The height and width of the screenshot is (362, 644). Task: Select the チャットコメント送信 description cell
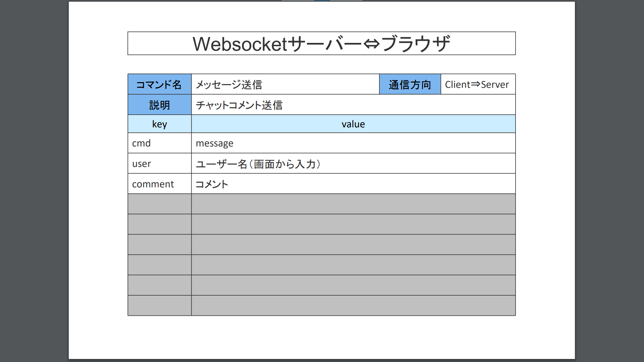(353, 105)
